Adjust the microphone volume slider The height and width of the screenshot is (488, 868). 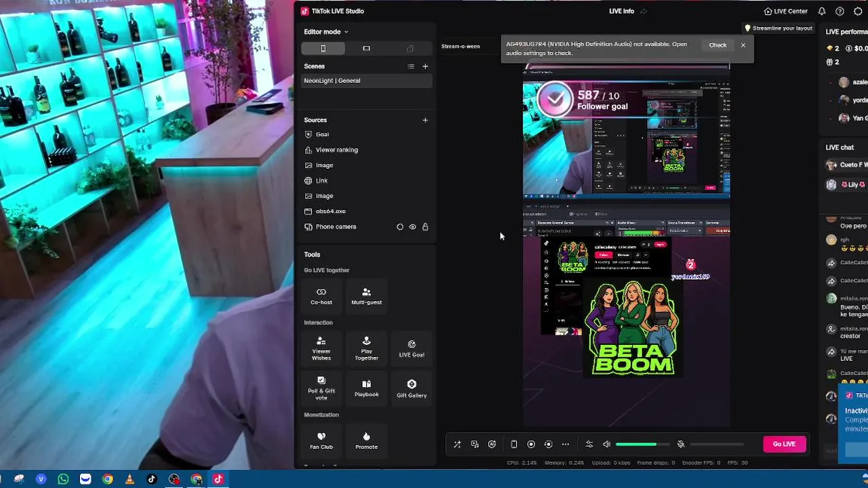pos(717,445)
